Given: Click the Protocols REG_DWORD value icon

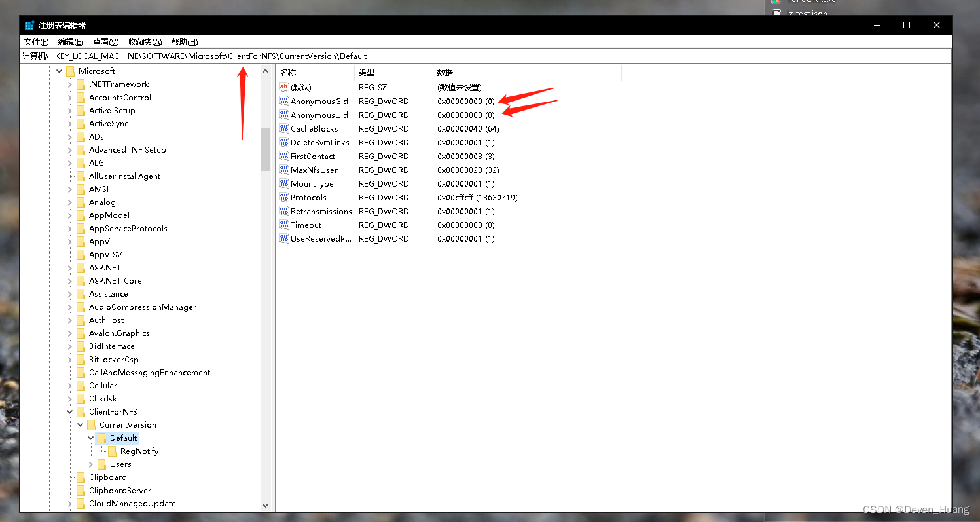Looking at the screenshot, I should (x=283, y=197).
